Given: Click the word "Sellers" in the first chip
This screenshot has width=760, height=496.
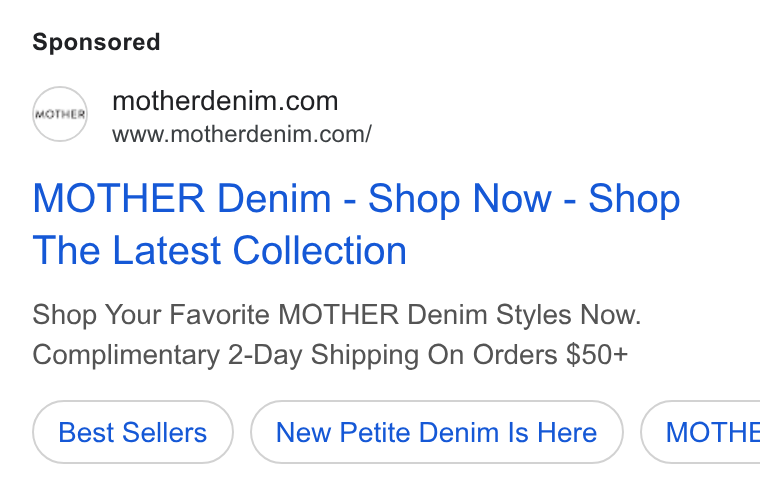Looking at the screenshot, I should point(164,432).
